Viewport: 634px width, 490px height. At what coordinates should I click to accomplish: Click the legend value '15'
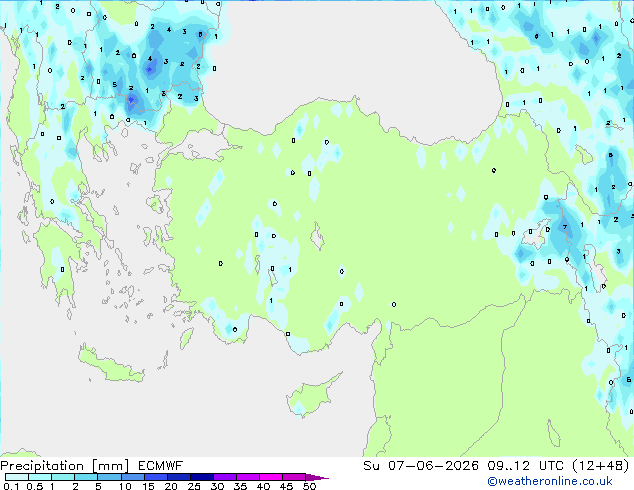pos(148,486)
